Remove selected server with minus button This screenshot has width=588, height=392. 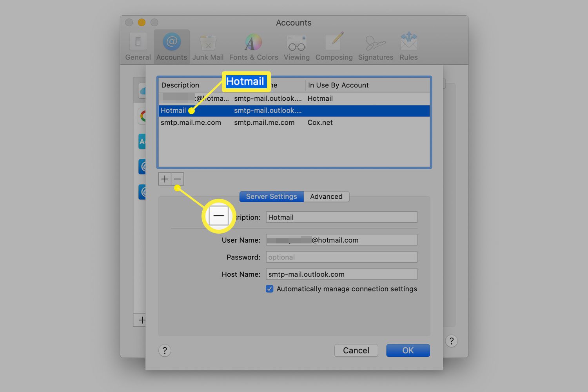(x=178, y=179)
